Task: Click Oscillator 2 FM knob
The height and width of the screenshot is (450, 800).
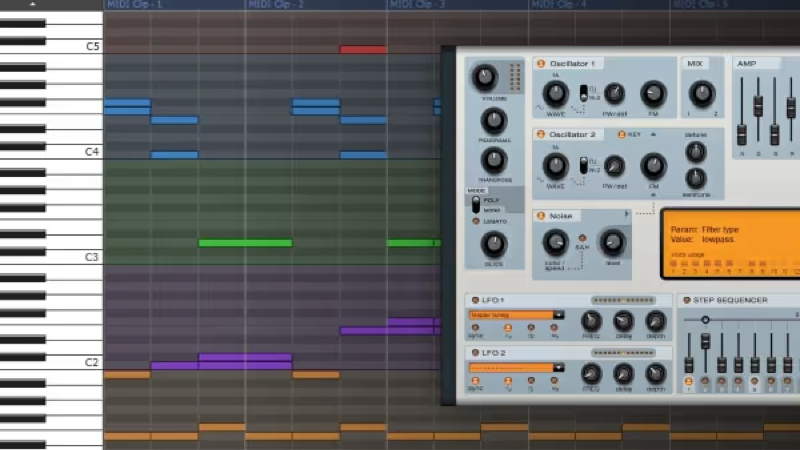Action: point(653,166)
